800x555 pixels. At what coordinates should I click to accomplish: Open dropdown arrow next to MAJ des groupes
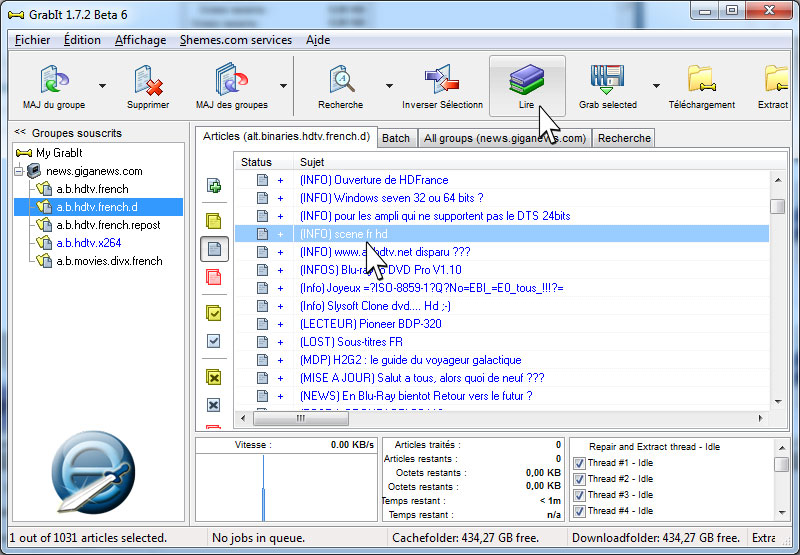point(283,86)
